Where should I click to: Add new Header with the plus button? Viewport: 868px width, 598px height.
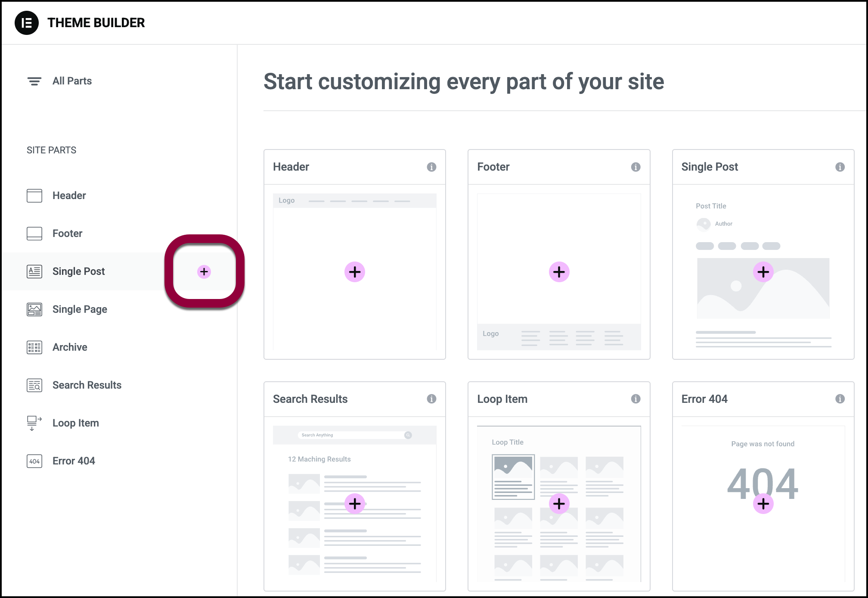(x=355, y=272)
